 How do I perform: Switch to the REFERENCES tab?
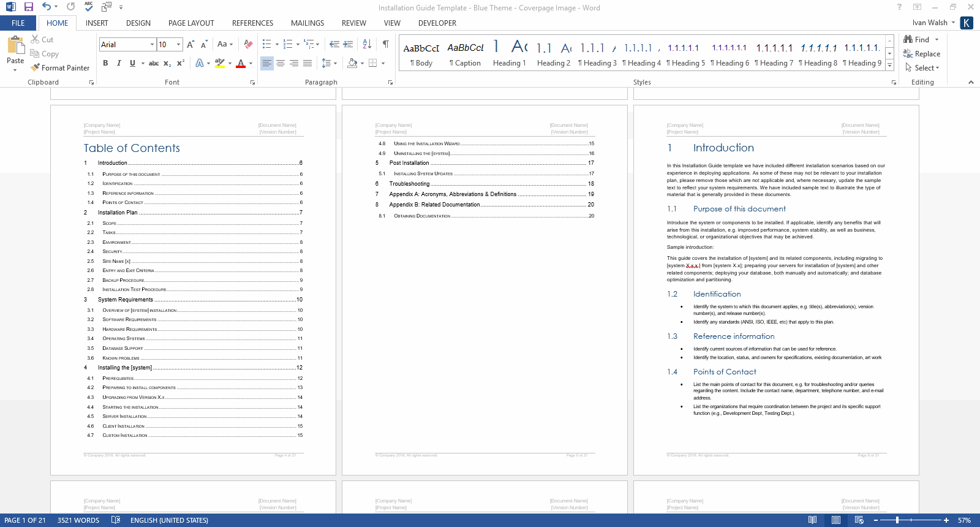(x=252, y=23)
